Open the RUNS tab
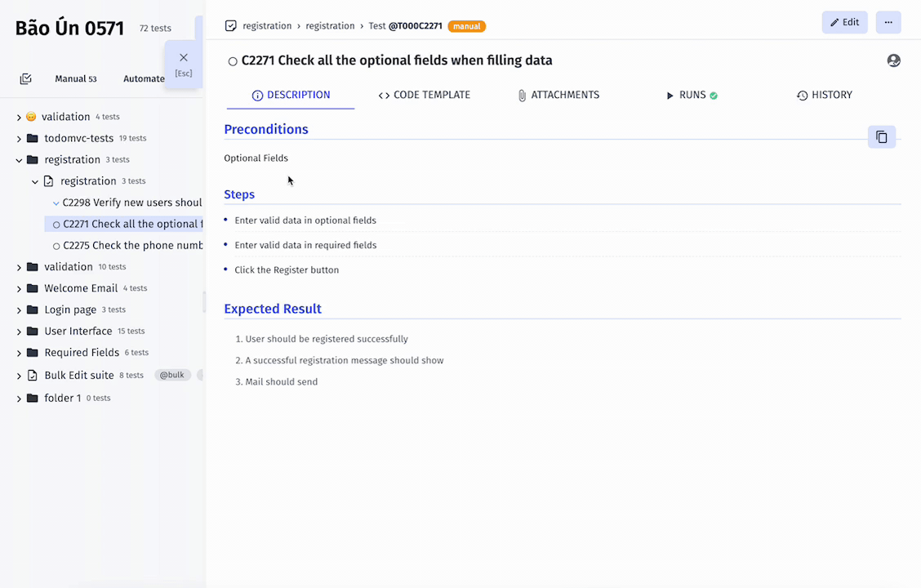This screenshot has height=588, width=921. coord(692,96)
